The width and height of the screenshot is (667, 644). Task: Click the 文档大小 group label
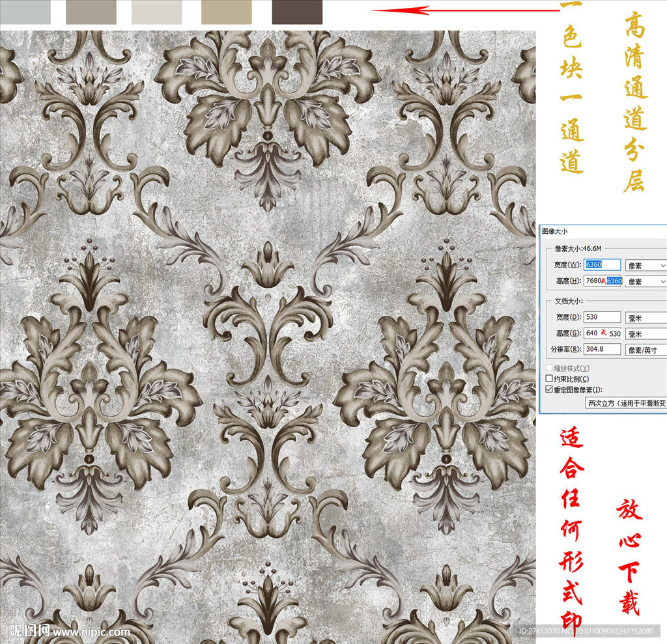pos(569,301)
